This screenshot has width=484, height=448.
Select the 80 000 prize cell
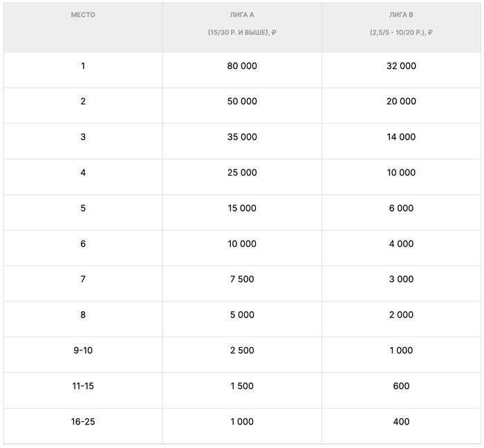click(x=242, y=66)
